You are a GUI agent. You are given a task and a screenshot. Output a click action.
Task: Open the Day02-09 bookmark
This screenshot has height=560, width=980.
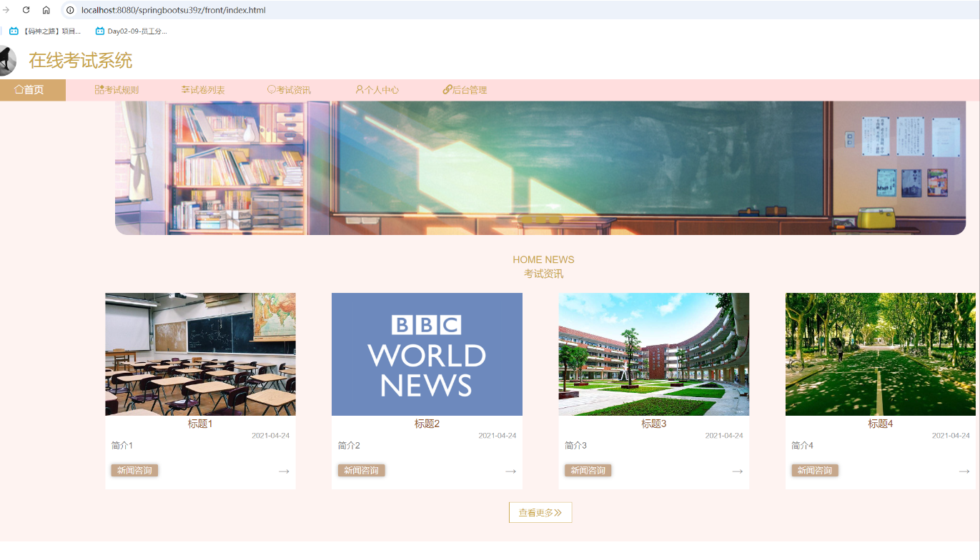(x=132, y=31)
